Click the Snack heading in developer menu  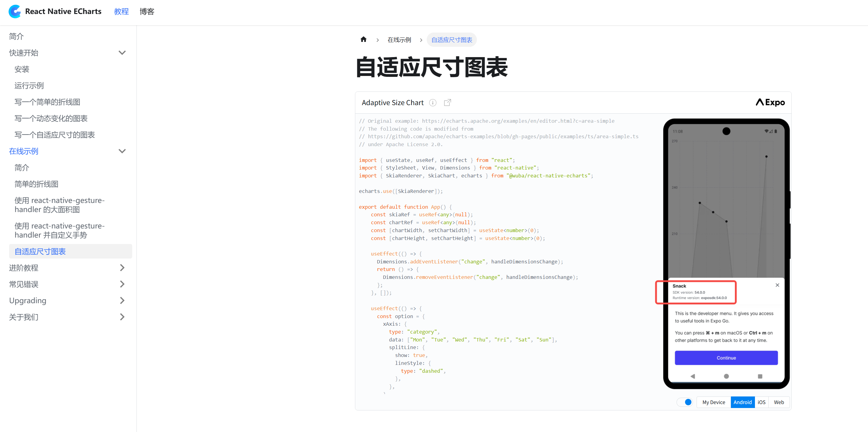(x=679, y=286)
